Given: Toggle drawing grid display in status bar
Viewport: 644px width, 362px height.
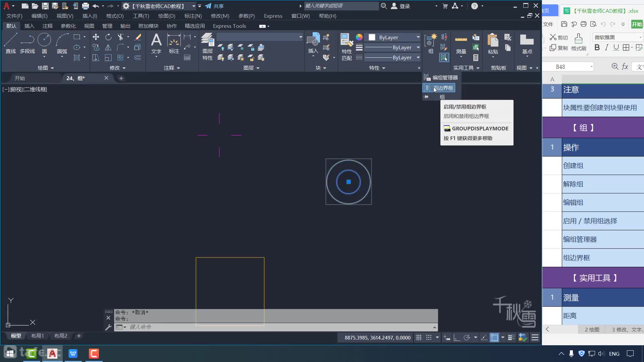Looking at the screenshot, I should 419,338.
